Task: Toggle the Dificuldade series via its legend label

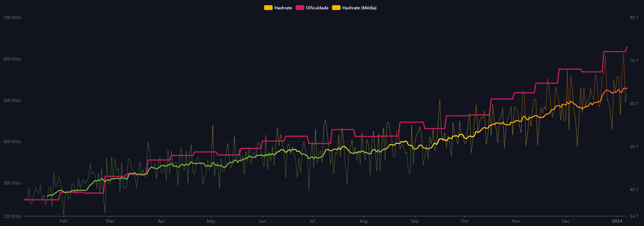Action: 317,8
